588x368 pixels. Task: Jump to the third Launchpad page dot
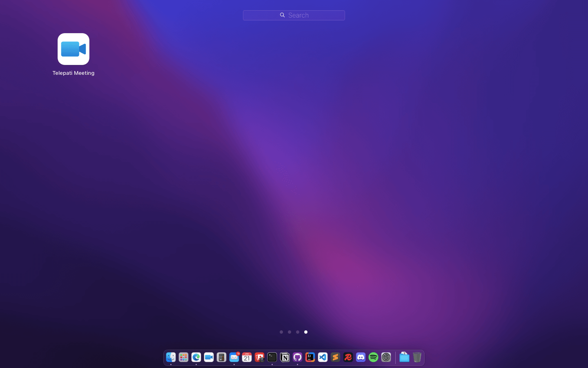click(x=298, y=332)
